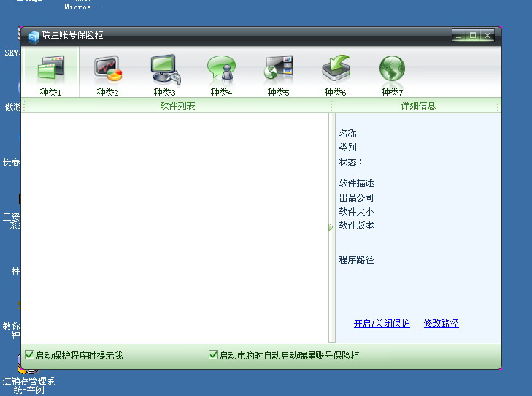Uncheck 启动电脑时自动启动瑞星账号保险柜
The image size is (532, 396).
coord(213,355)
